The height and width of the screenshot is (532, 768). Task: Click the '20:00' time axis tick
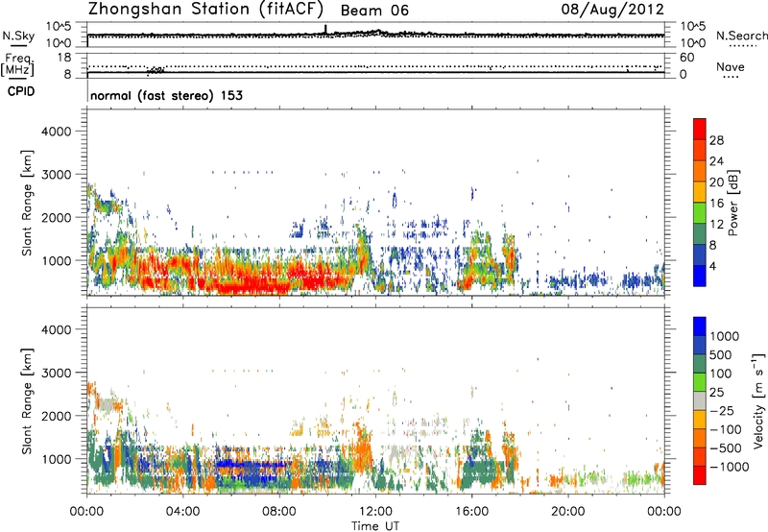(x=568, y=512)
